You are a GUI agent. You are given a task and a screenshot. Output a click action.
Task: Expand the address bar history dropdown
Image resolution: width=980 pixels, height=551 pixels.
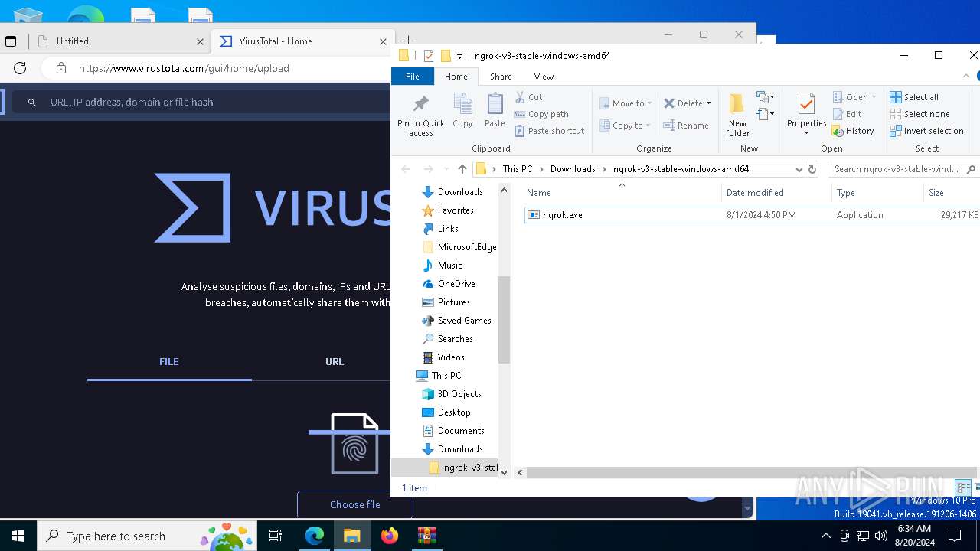click(x=799, y=169)
